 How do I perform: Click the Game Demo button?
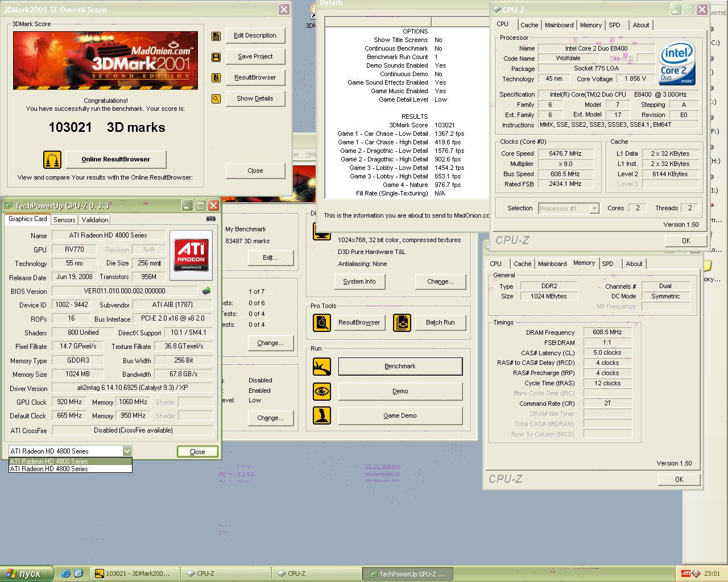click(x=400, y=415)
